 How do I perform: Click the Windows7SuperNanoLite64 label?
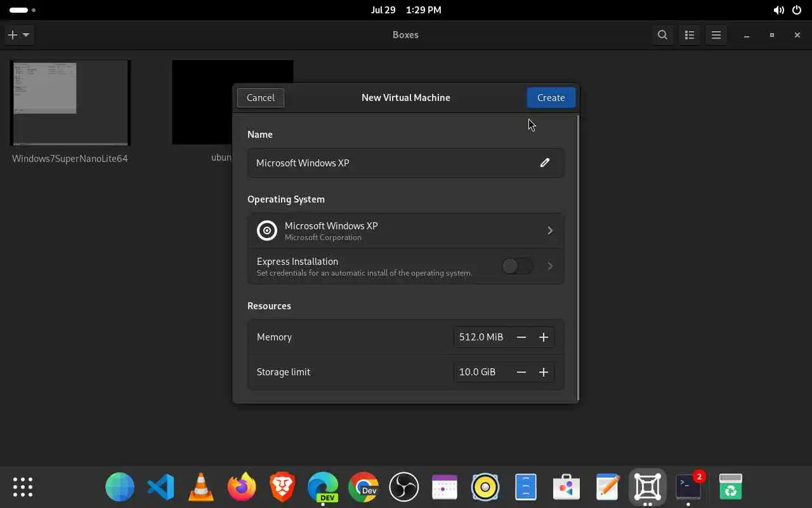[70, 158]
